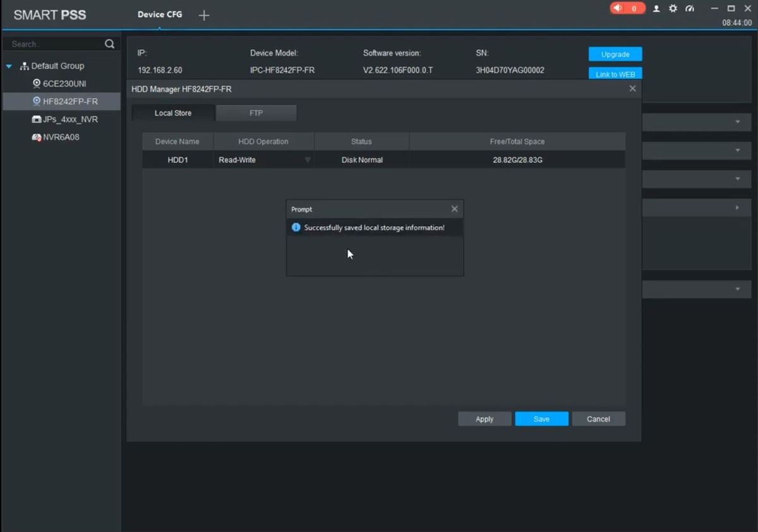758x532 pixels.
Task: Select the JPs_4xxx_NVR recorder device
Action: [x=69, y=119]
